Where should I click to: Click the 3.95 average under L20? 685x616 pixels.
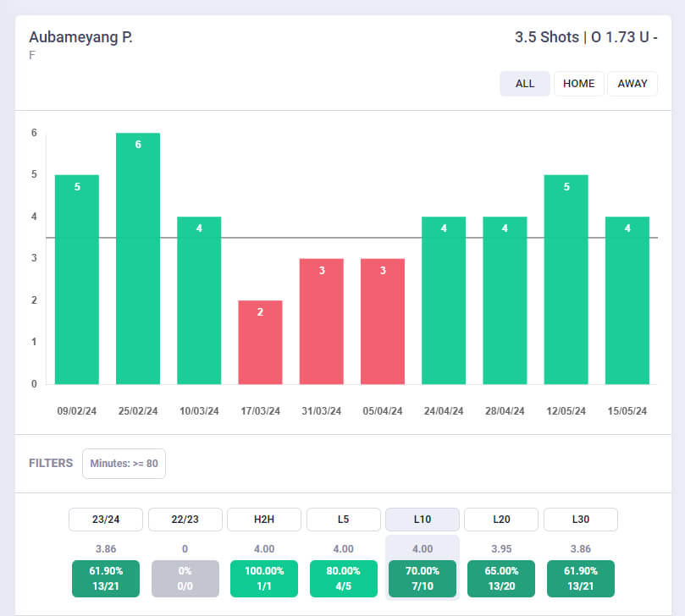(501, 549)
